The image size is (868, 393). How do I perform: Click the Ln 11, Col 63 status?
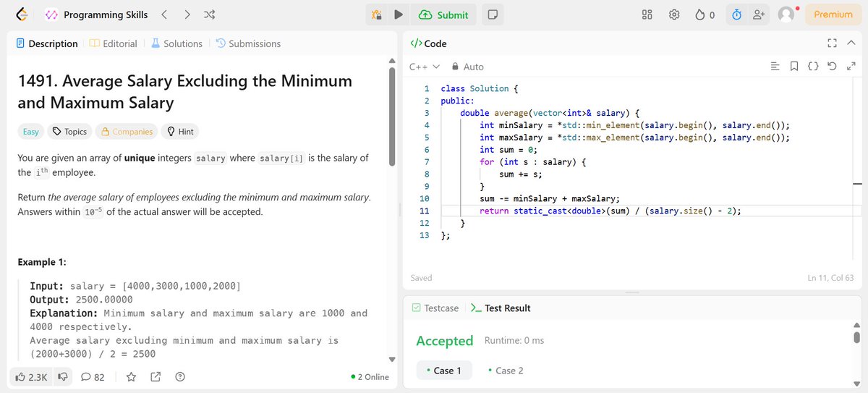pyautogui.click(x=831, y=278)
